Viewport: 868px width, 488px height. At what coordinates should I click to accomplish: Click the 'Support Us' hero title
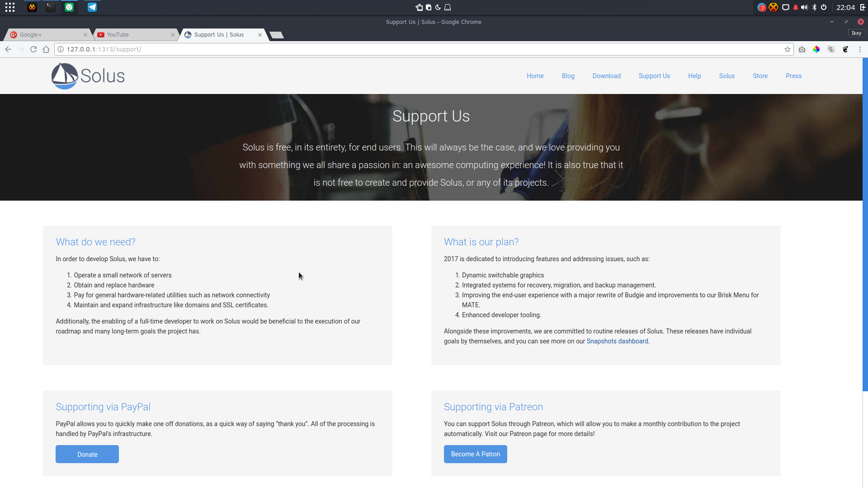pyautogui.click(x=431, y=116)
